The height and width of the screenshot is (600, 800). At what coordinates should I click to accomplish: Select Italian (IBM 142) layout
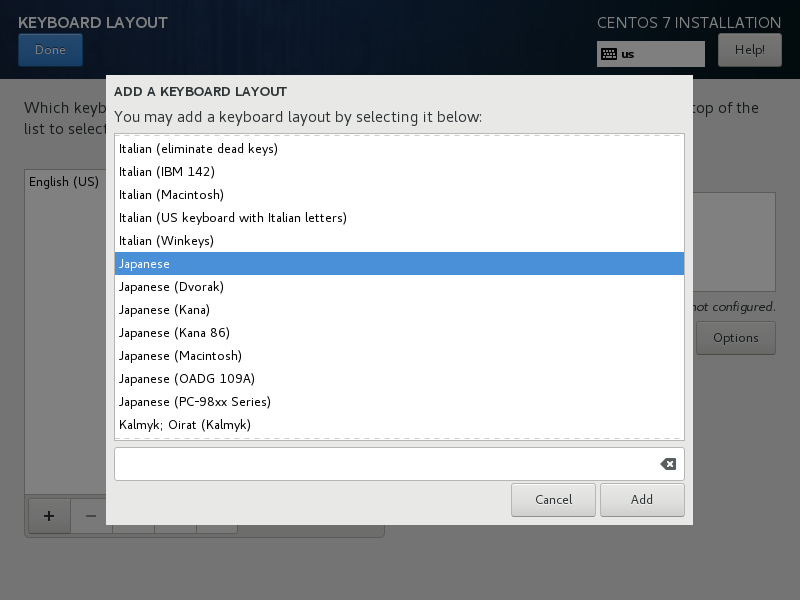pos(399,172)
